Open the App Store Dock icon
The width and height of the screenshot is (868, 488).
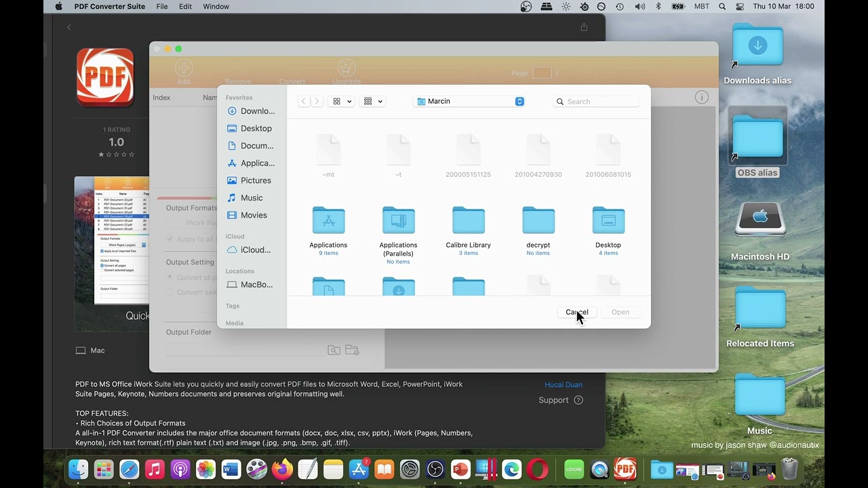(359, 469)
